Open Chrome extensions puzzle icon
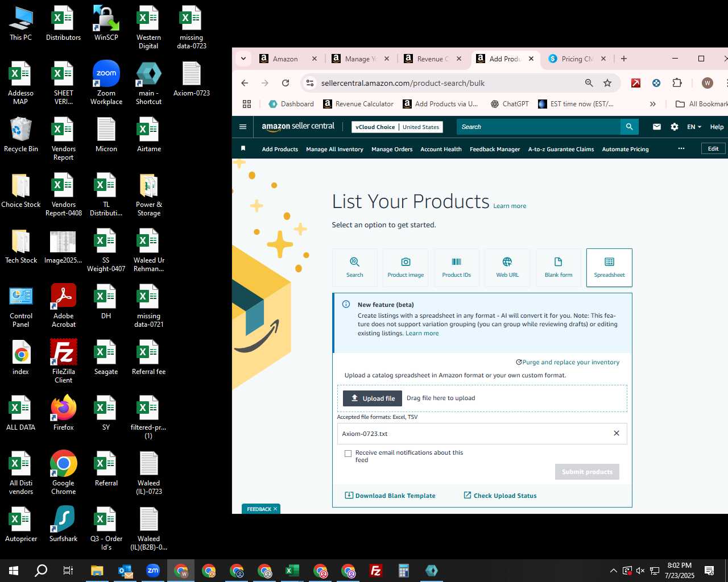This screenshot has height=582, width=728. click(677, 83)
